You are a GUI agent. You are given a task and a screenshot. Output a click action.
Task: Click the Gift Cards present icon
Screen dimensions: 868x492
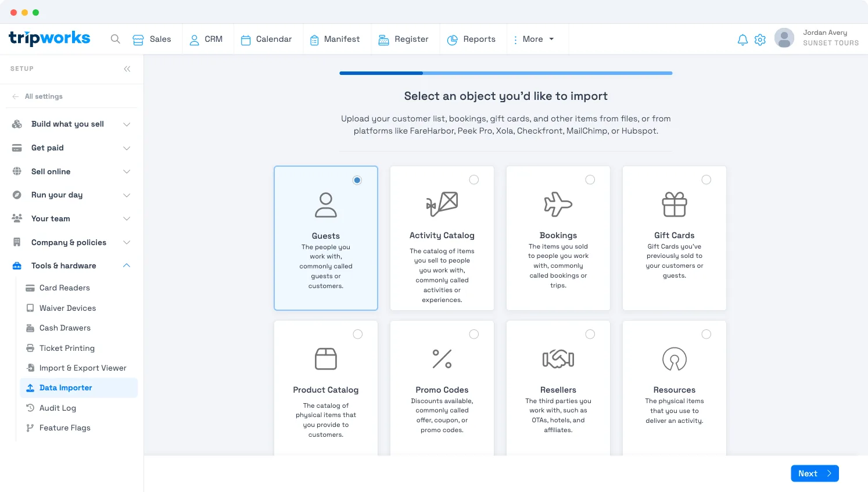pos(675,204)
